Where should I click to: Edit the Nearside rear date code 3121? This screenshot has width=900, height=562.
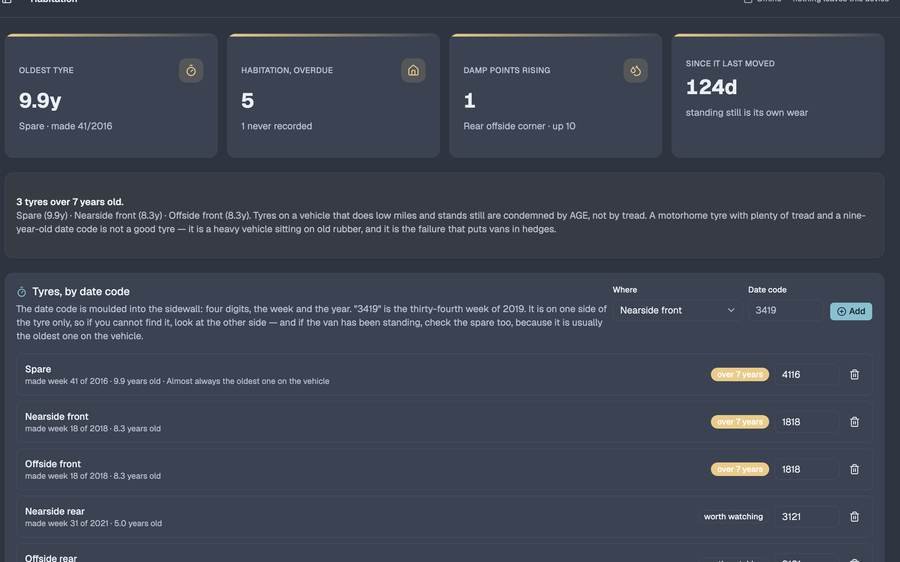coord(806,517)
